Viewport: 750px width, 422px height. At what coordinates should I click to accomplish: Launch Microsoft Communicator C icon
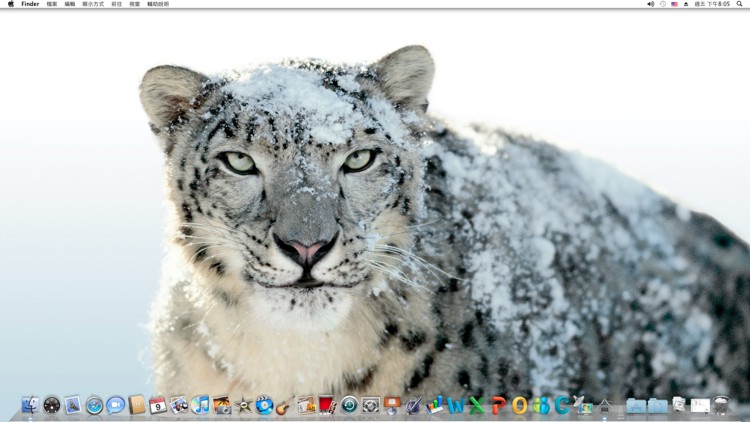pyautogui.click(x=562, y=405)
